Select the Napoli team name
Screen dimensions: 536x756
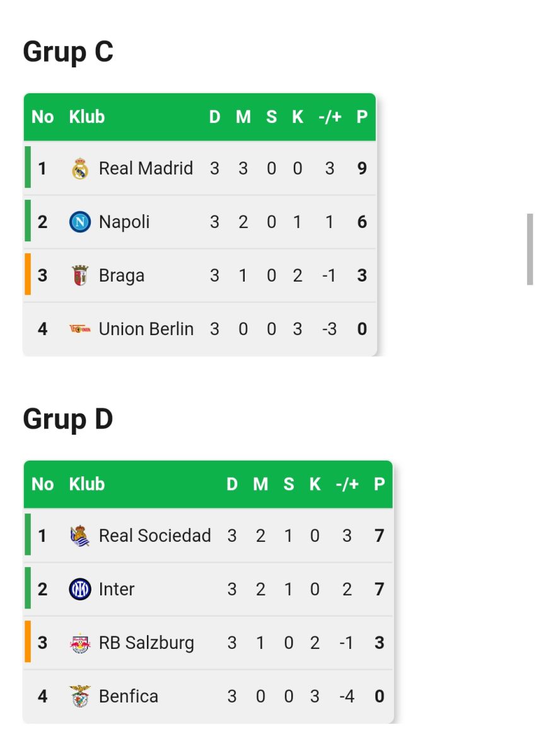(x=124, y=222)
